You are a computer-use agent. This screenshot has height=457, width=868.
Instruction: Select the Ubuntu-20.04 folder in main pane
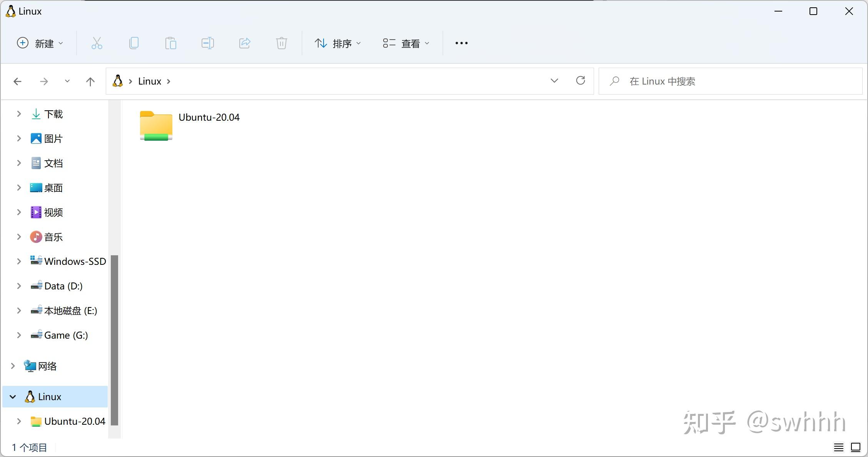[x=190, y=126]
